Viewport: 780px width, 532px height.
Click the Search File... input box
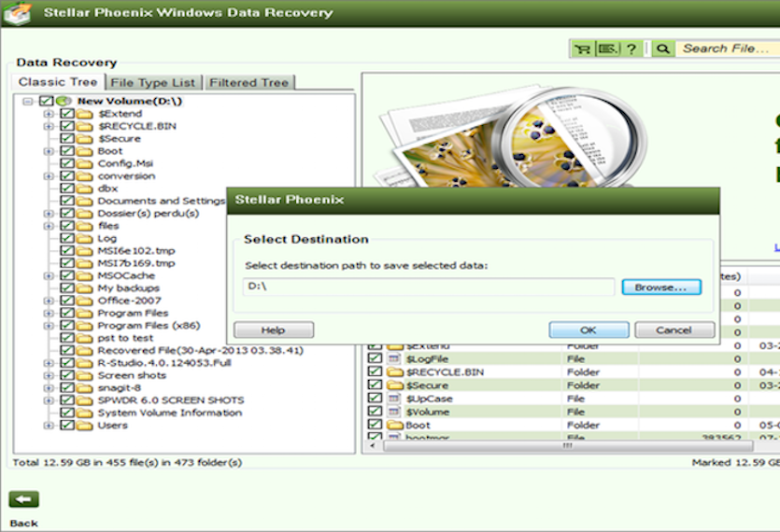click(x=728, y=49)
